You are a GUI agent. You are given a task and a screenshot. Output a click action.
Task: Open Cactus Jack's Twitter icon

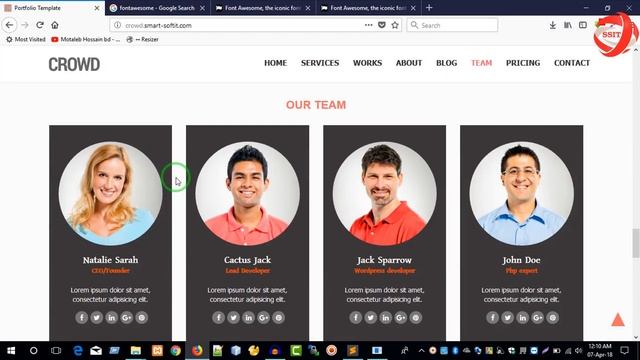233,318
